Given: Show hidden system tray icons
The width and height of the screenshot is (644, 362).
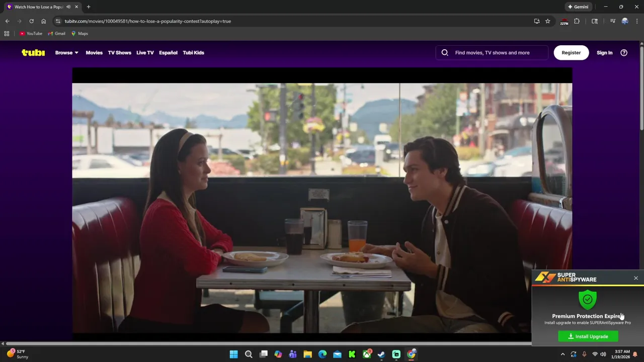Looking at the screenshot, I should tap(563, 354).
